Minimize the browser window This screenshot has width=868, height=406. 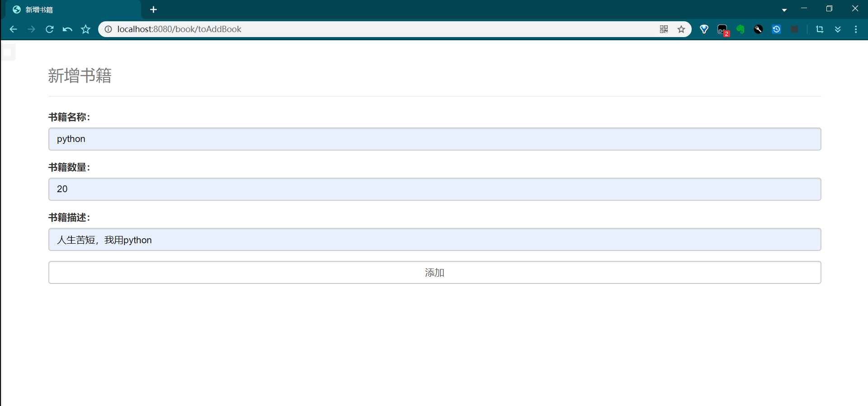point(804,9)
